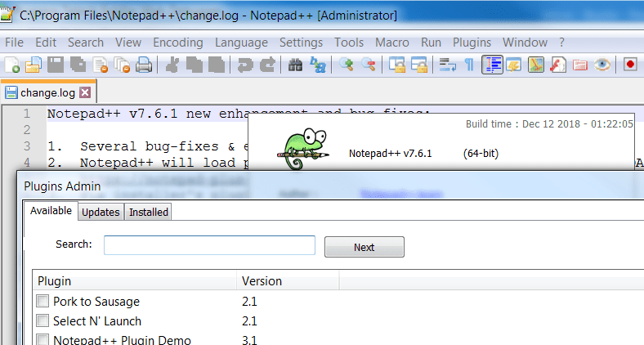Open the ? help menu
This screenshot has width=644, height=345.
561,43
